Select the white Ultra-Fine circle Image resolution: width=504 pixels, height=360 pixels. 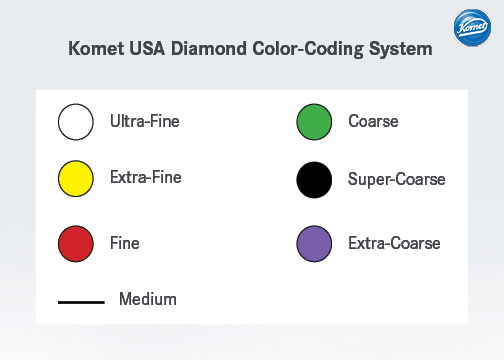(76, 122)
